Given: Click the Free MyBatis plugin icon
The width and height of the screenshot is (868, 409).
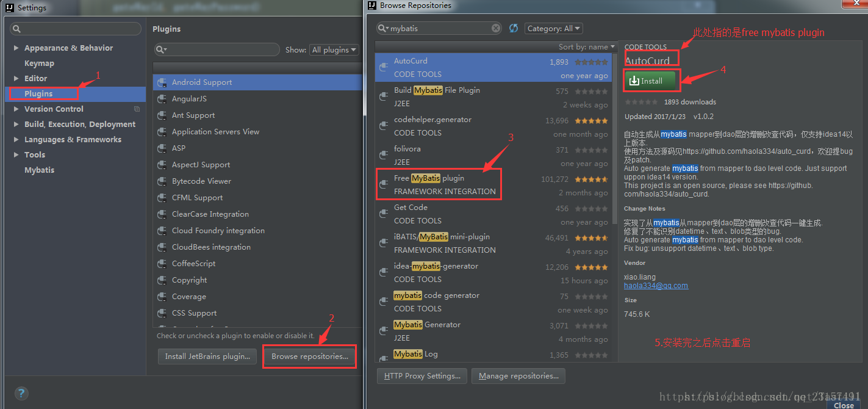Looking at the screenshot, I should [384, 184].
